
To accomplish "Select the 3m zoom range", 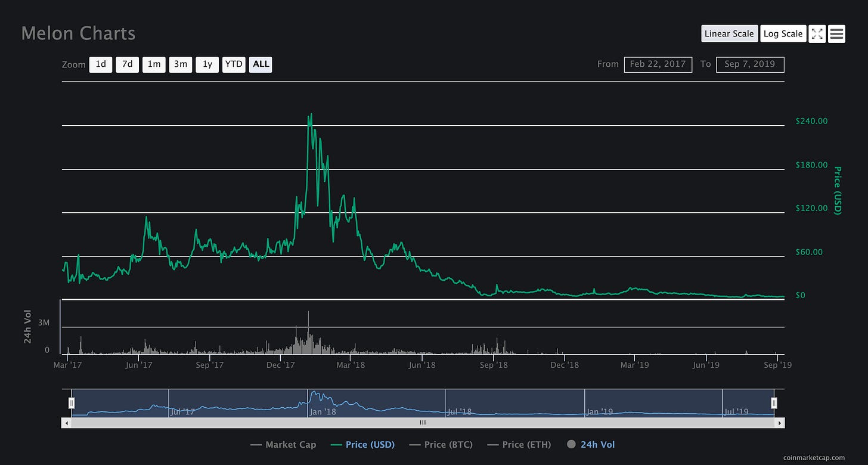I will (x=180, y=64).
